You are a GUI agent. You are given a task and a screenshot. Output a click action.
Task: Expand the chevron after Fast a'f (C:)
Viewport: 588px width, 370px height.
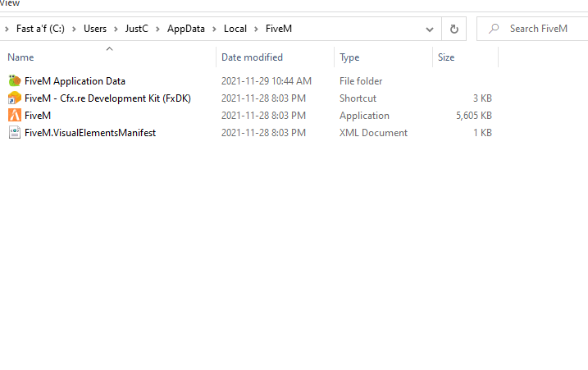click(x=74, y=29)
